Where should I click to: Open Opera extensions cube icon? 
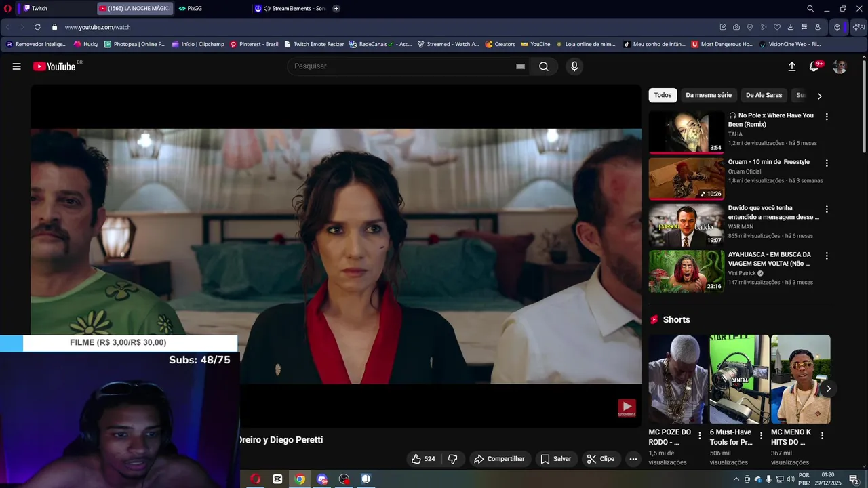coord(837,27)
